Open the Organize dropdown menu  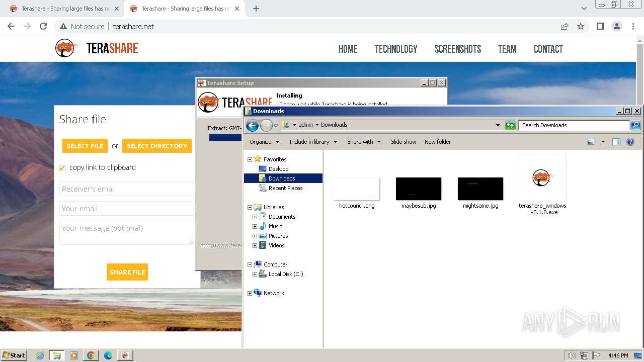click(264, 142)
